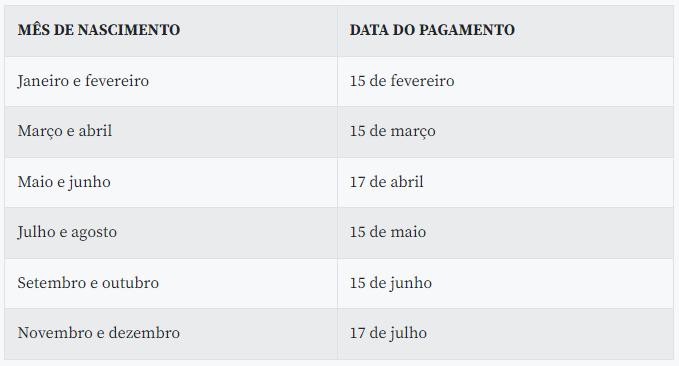Select the Maio e junho cell
This screenshot has width=679, height=366.
(171, 182)
